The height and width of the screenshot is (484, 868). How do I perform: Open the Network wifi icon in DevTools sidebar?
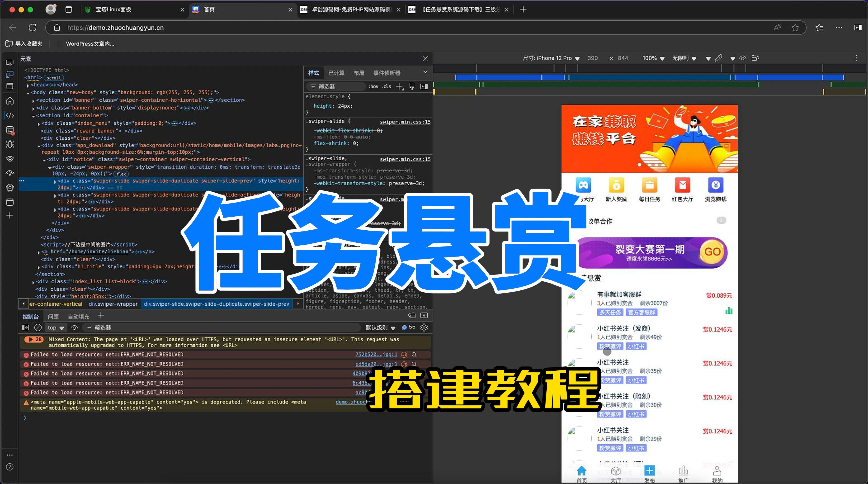point(10,159)
